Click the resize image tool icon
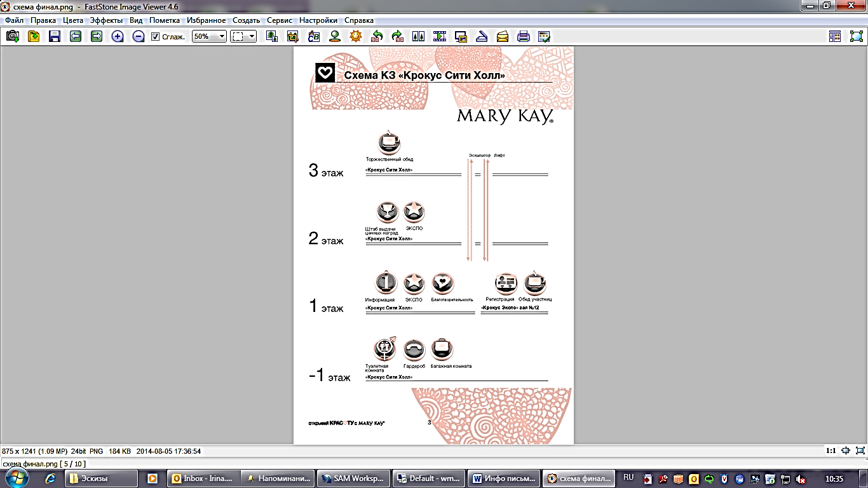 click(272, 37)
